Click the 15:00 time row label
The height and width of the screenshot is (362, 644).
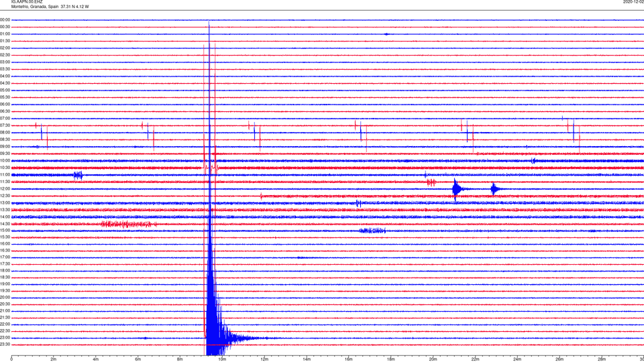pos(5,231)
